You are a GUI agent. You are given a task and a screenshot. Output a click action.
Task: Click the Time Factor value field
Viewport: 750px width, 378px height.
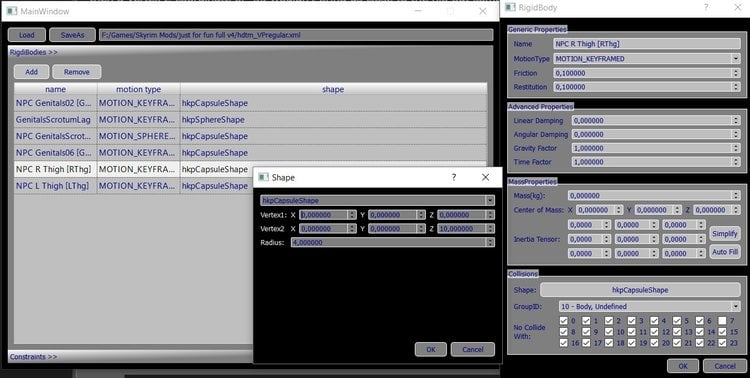point(652,162)
